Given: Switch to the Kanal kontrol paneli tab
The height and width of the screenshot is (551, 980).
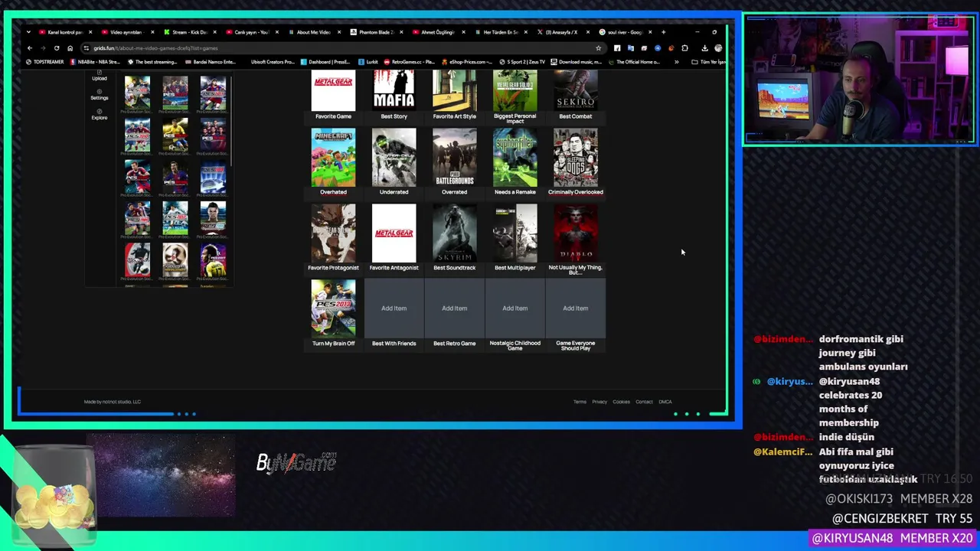Looking at the screenshot, I should tap(65, 32).
